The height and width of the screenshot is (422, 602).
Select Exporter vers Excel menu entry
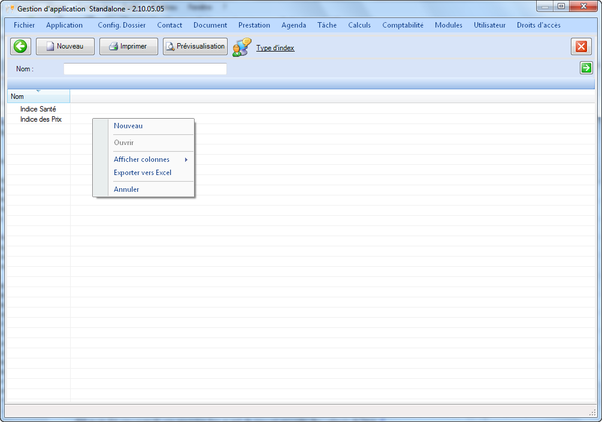point(143,173)
